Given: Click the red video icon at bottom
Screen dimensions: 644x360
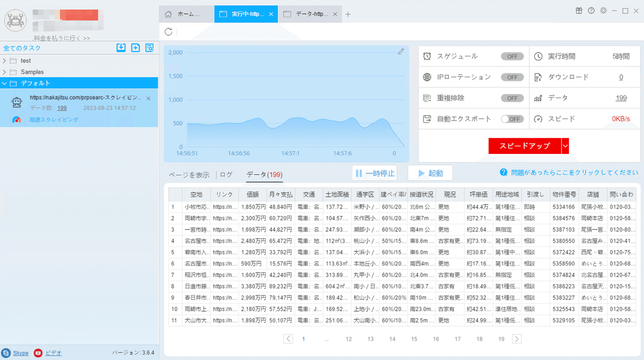Looking at the screenshot, I should (x=38, y=353).
